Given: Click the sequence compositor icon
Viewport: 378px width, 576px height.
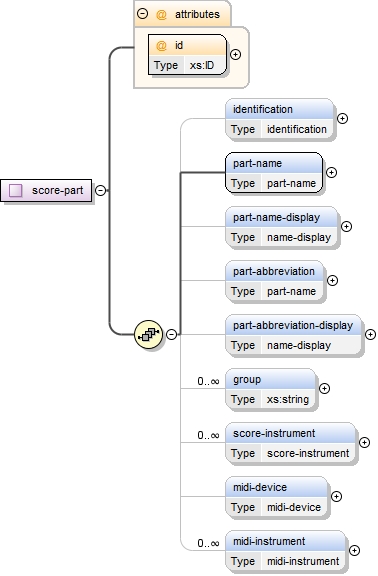Looking at the screenshot, I should tap(148, 334).
